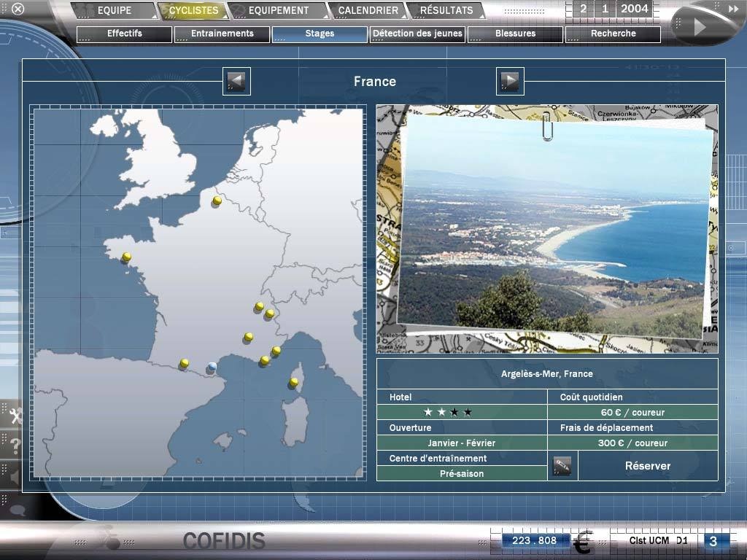Click the Réserver button
This screenshot has height=560, width=747.
(647, 465)
